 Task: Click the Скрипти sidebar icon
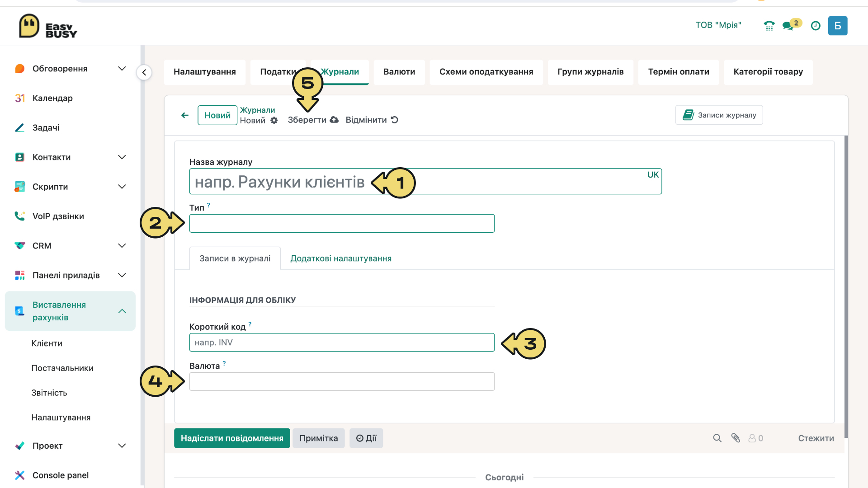19,187
